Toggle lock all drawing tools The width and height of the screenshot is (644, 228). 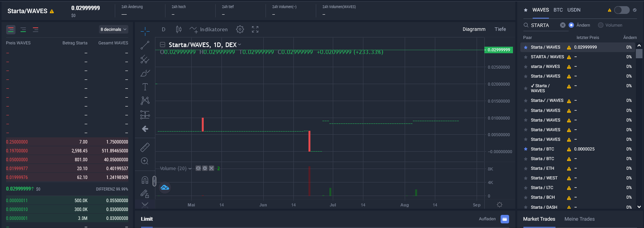point(145,194)
